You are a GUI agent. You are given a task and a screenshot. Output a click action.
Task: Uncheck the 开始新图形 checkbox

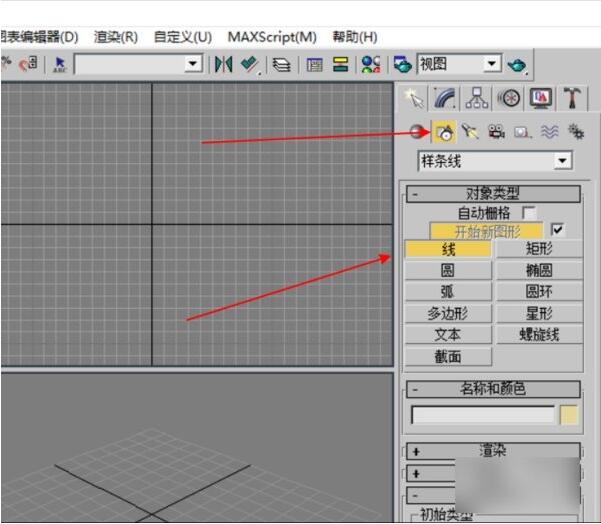point(558,230)
